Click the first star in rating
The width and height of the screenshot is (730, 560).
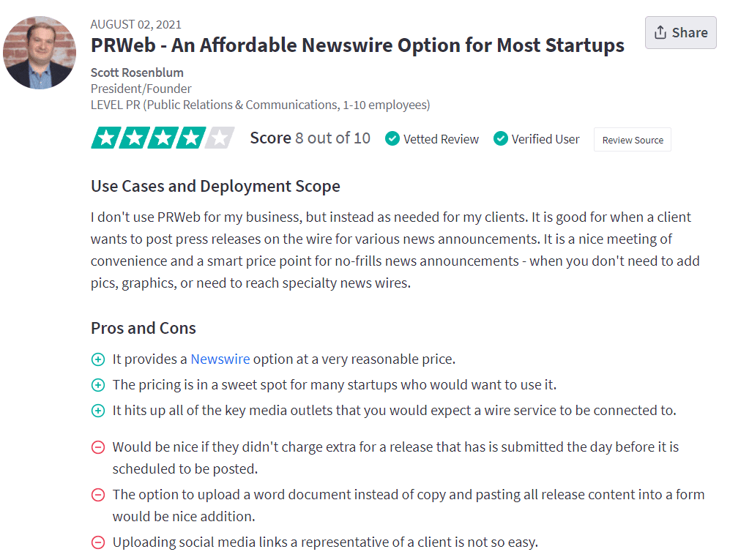105,138
